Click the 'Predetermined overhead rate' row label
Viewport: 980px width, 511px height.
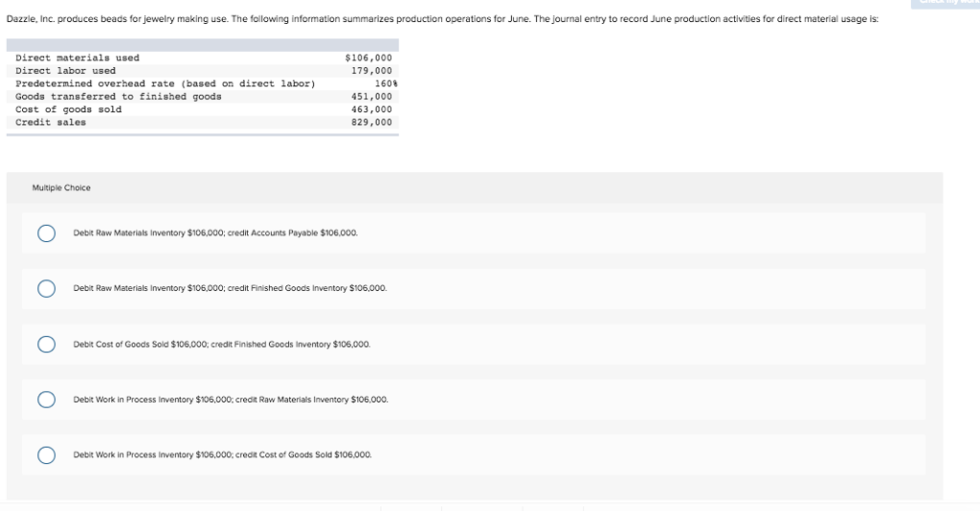166,84
